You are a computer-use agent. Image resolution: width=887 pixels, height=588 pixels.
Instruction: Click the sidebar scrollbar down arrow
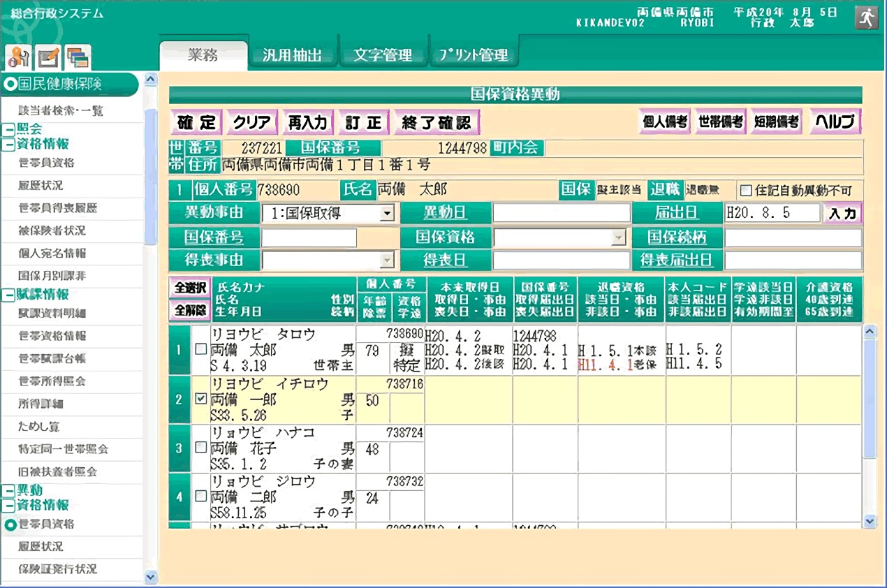pyautogui.click(x=151, y=577)
